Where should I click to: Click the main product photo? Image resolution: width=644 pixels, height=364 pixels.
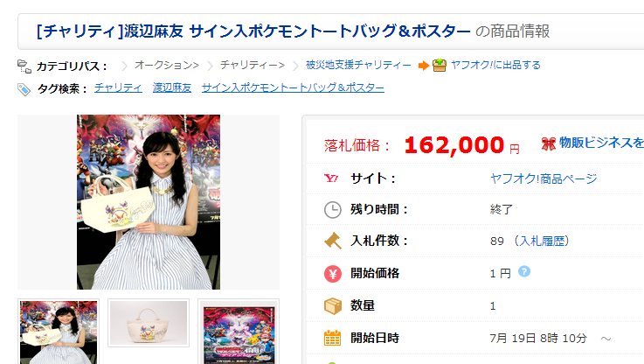[x=149, y=202]
